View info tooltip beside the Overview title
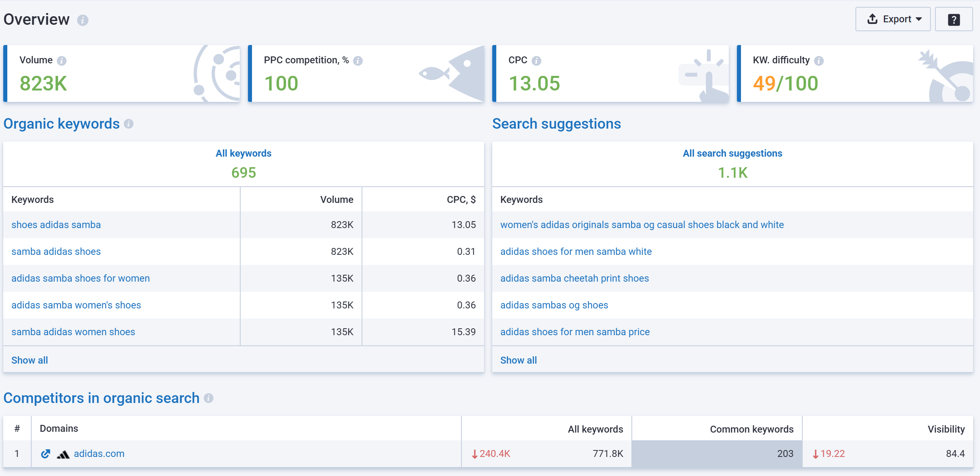 83,20
